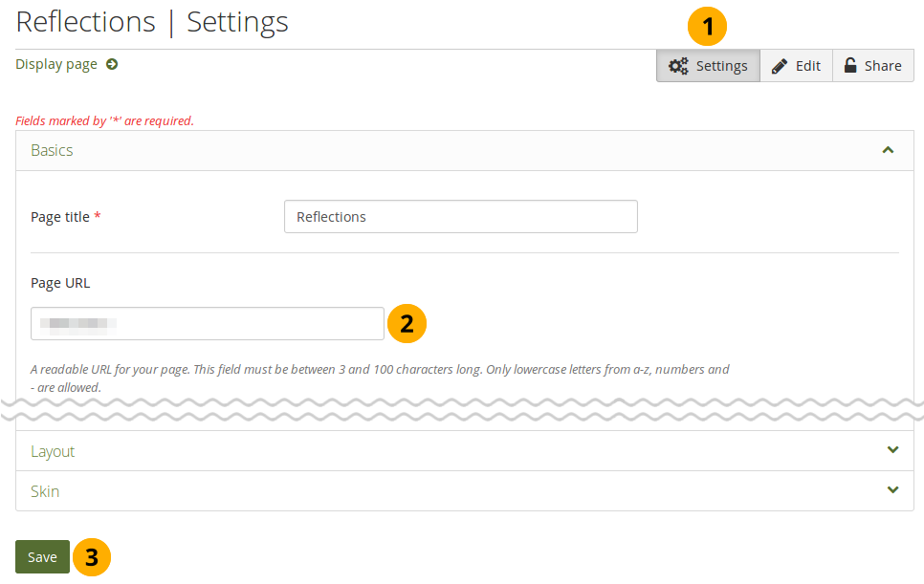The height and width of the screenshot is (584, 924).
Task: Open the Display page link
Action: [56, 65]
